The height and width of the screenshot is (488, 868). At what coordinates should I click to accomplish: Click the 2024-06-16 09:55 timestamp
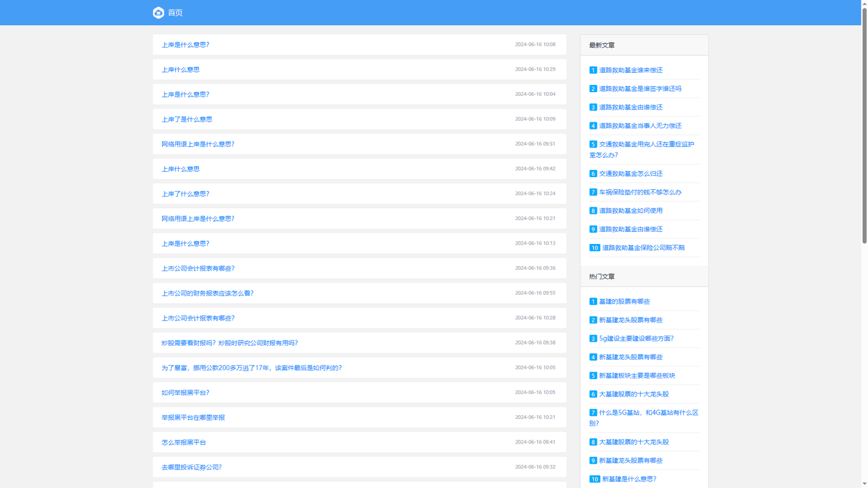tap(535, 293)
